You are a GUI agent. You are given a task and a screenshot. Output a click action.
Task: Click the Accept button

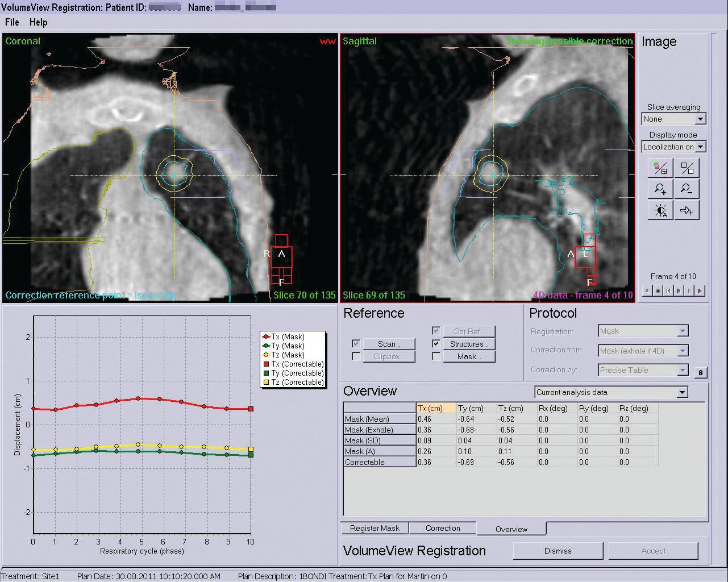click(x=654, y=551)
